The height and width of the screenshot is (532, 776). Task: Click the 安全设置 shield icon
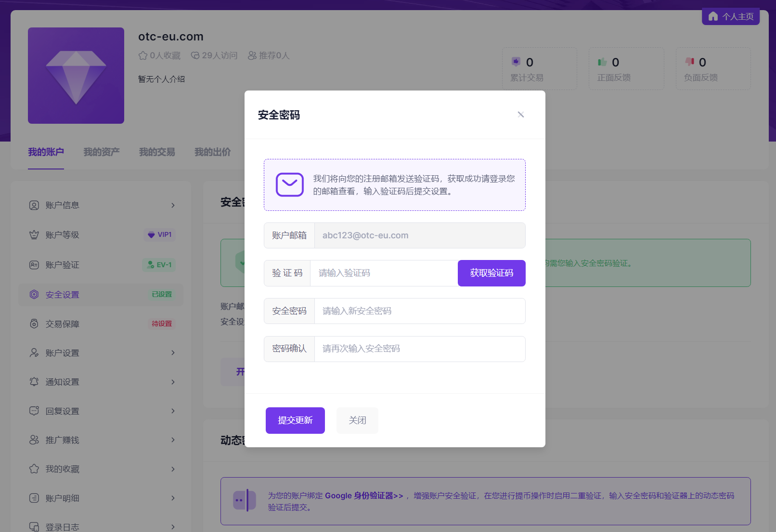pos(34,294)
